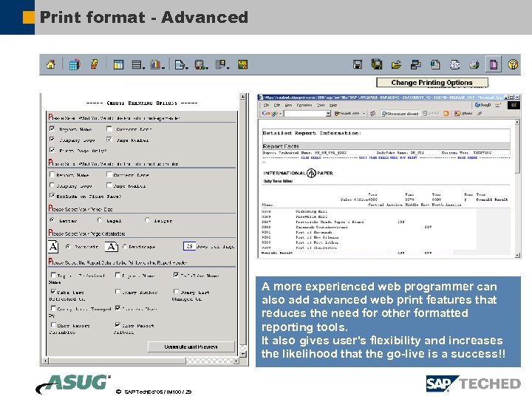The height and width of the screenshot is (399, 532).
Task: Click the SnagIt icon in browser toolbar
Action: [482, 105]
